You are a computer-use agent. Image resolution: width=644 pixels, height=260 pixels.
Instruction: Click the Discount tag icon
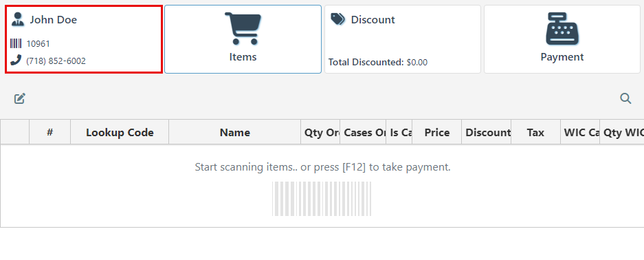point(337,19)
